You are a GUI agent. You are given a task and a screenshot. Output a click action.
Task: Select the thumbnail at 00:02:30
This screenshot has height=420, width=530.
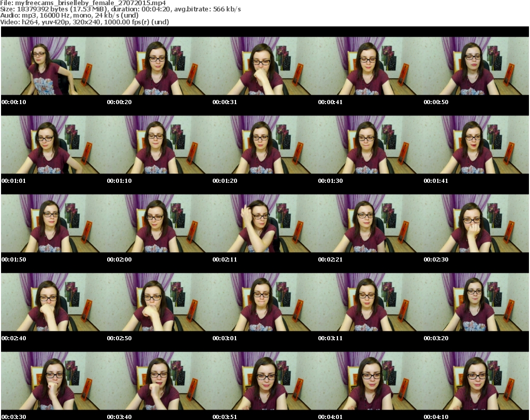click(476, 223)
